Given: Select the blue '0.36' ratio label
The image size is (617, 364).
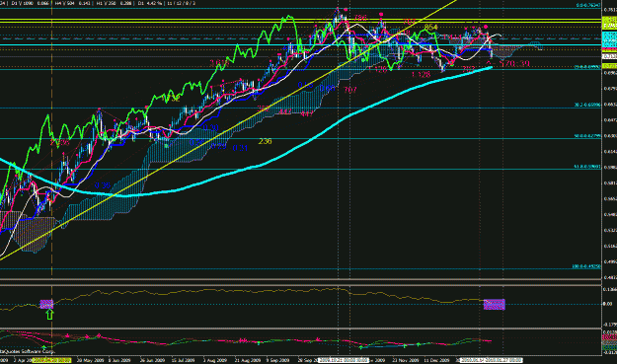Looking at the screenshot, I should coord(103,185).
